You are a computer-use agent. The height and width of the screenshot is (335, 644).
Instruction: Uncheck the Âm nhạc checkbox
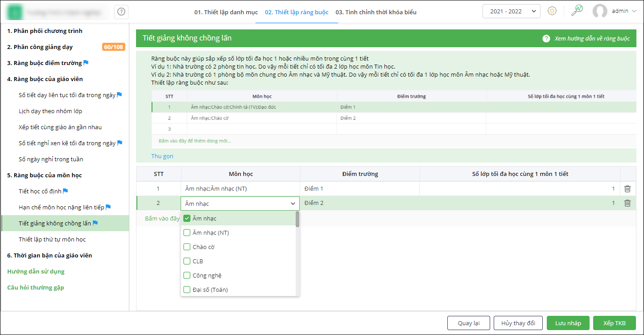pos(187,218)
